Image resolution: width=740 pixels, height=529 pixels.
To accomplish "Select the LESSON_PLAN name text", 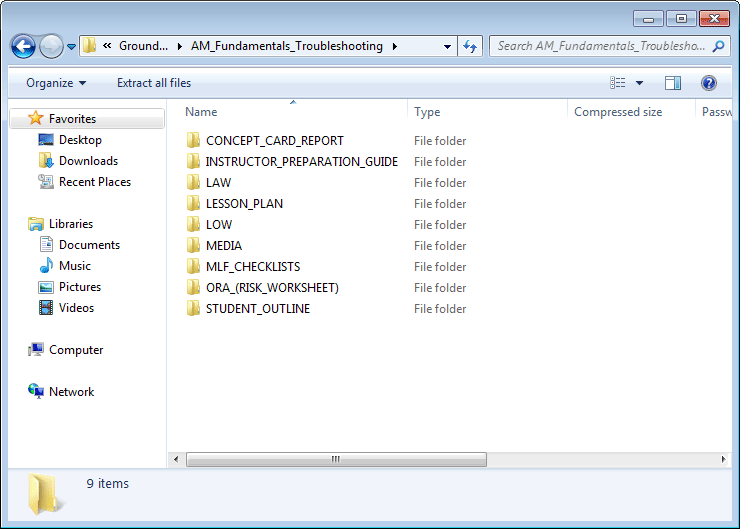I will (x=244, y=204).
